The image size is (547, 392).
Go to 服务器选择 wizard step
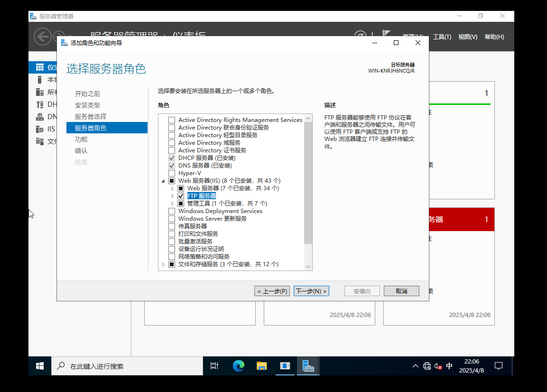pos(91,117)
